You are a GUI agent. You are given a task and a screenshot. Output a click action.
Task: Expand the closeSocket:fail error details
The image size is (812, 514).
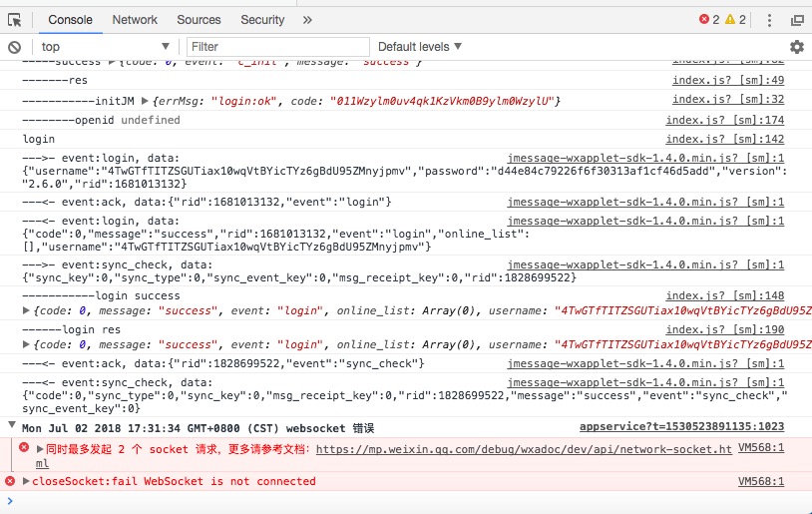[26, 481]
